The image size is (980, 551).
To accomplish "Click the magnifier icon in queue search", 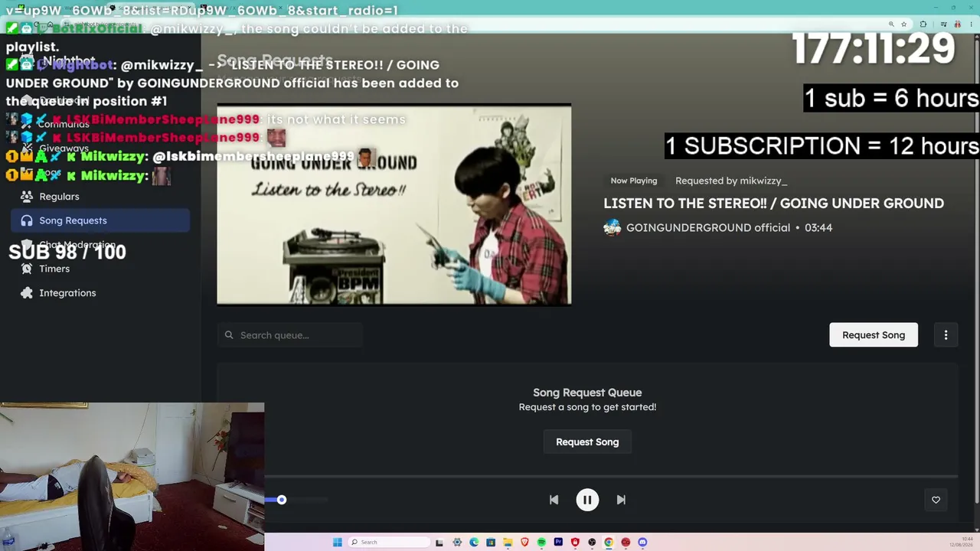I will click(229, 335).
